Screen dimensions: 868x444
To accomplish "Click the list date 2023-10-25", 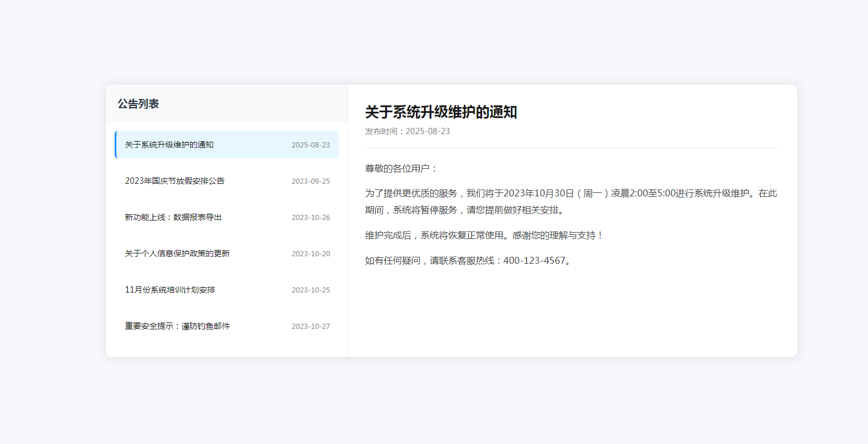I will tap(310, 290).
